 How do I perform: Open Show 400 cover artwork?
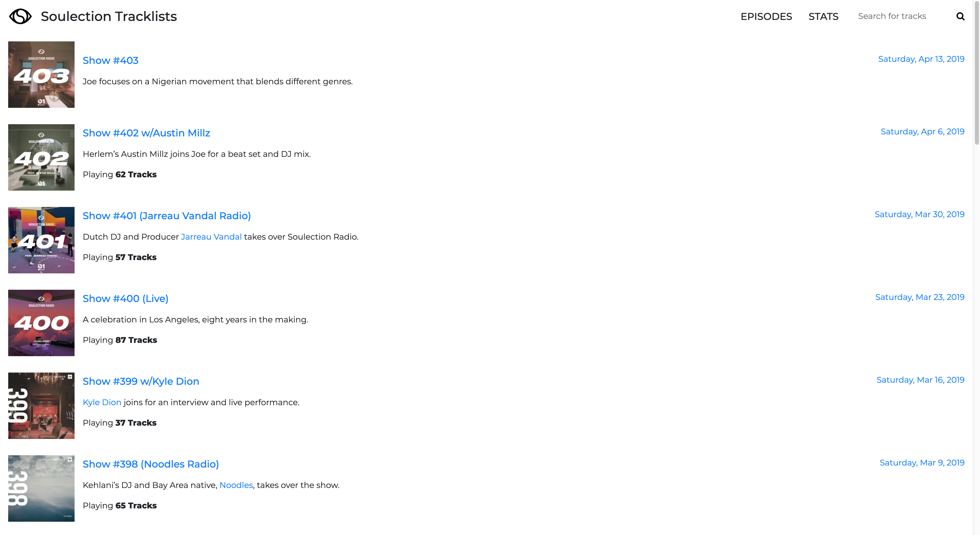pos(41,323)
